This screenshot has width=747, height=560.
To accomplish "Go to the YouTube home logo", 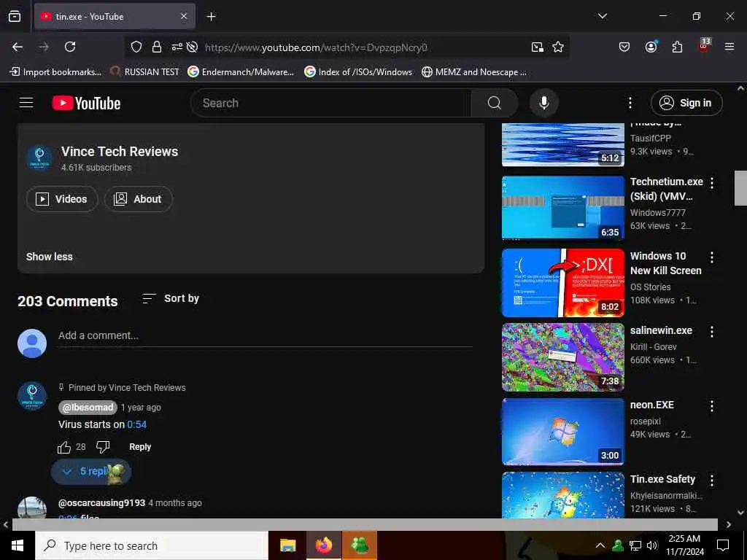I will point(86,103).
